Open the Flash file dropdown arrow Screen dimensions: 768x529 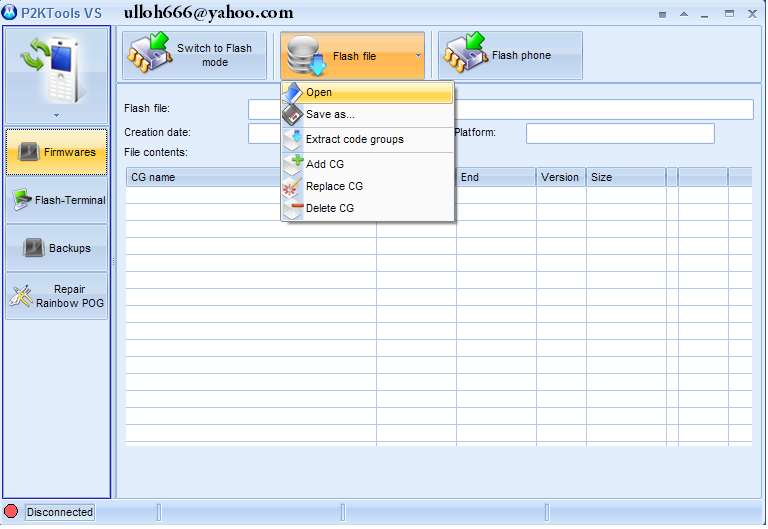point(418,56)
